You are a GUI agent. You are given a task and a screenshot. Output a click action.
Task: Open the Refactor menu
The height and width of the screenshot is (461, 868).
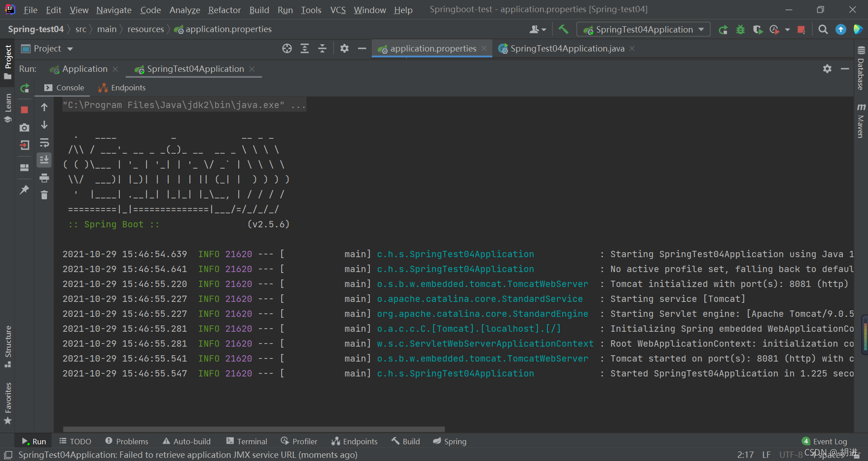pos(225,10)
